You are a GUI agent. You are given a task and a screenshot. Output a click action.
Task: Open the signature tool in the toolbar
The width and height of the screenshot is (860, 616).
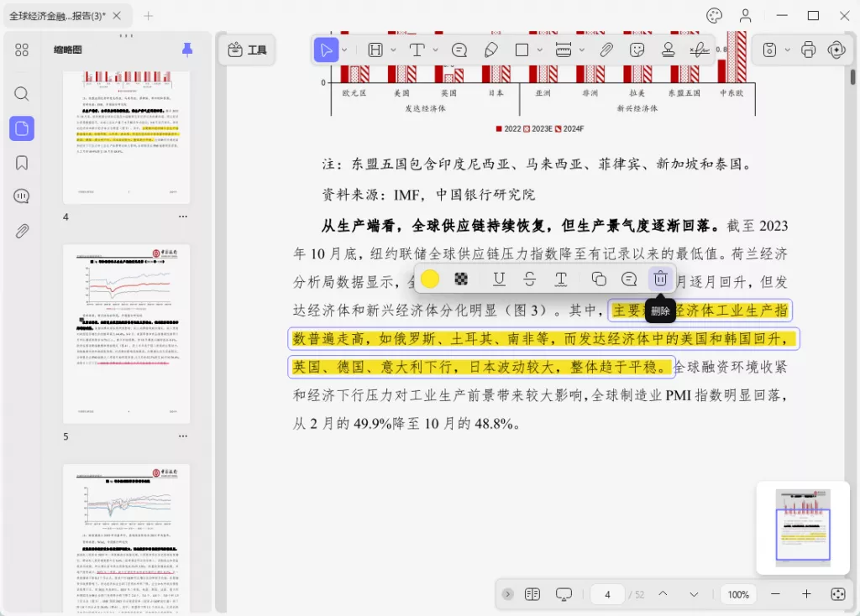[x=699, y=50]
